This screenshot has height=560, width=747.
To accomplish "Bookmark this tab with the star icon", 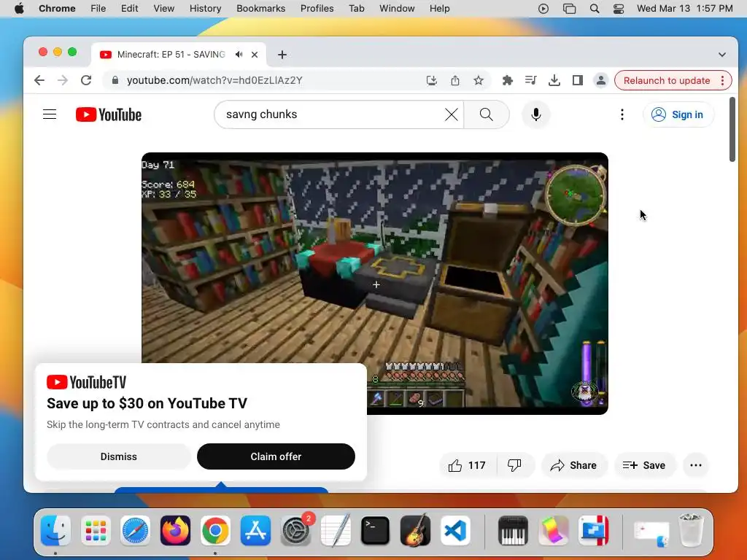I will [x=479, y=80].
